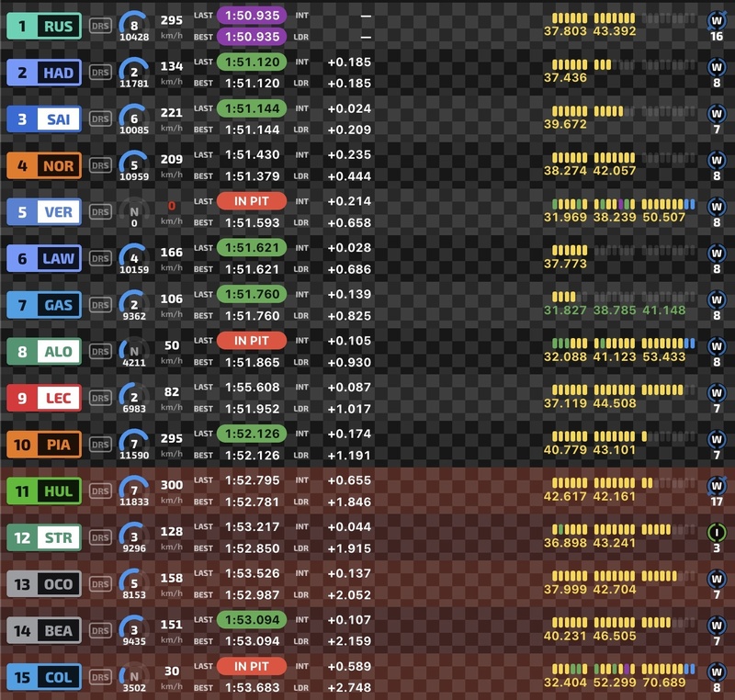This screenshot has width=735, height=700.
Task: Click the wet tyre icon for RUS
Action: click(x=717, y=20)
